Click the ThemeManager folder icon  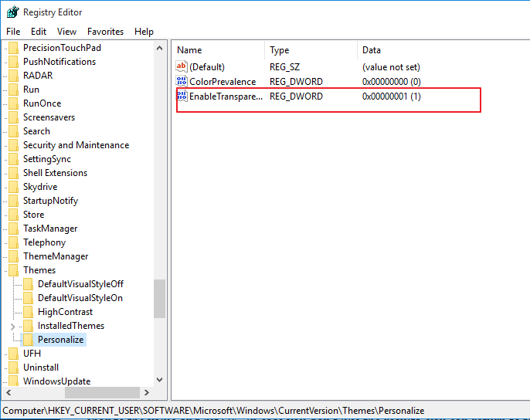coord(14,256)
